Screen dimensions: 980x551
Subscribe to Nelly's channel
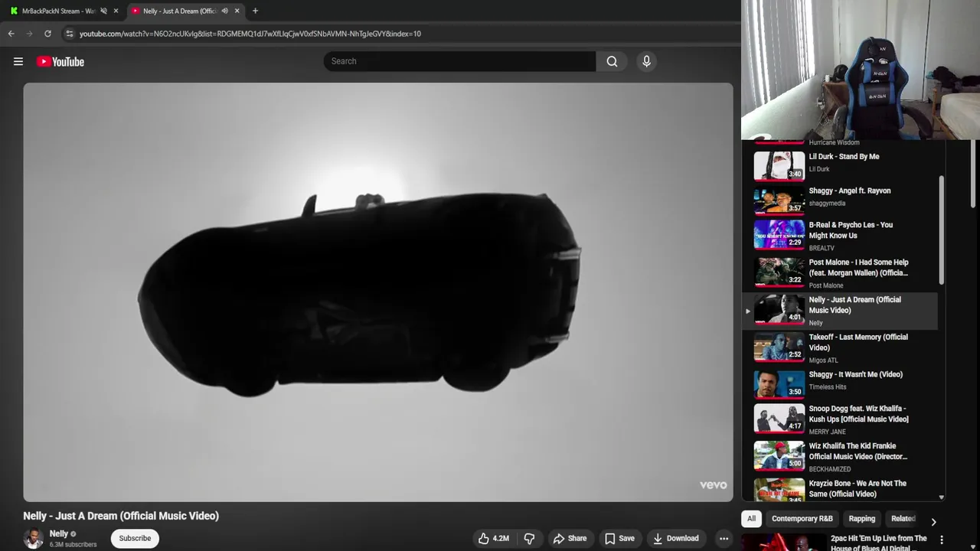(135, 538)
